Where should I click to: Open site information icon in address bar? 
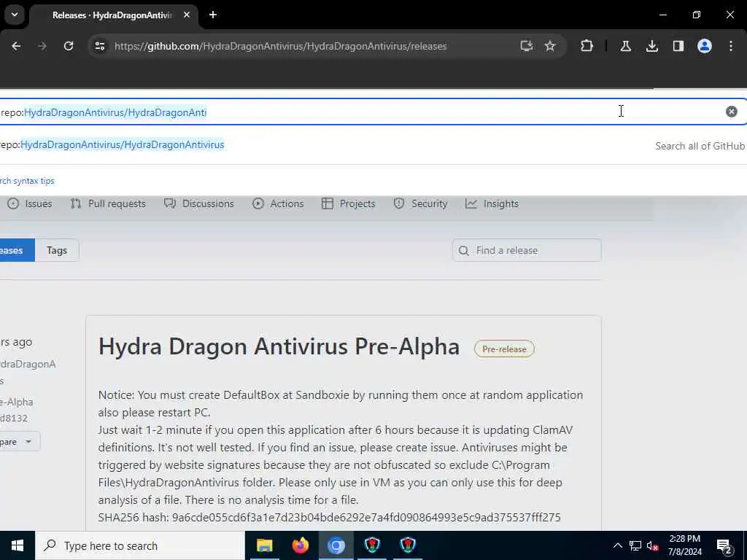pos(99,46)
